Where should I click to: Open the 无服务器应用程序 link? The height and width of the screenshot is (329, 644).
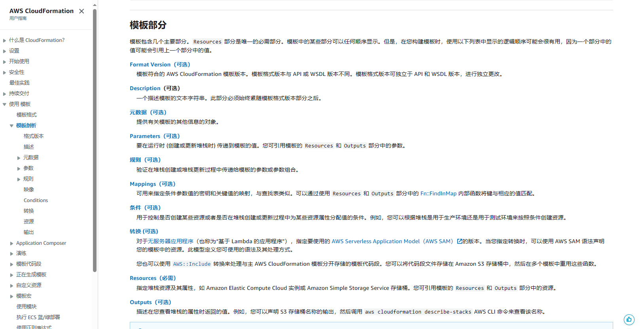pos(170,241)
